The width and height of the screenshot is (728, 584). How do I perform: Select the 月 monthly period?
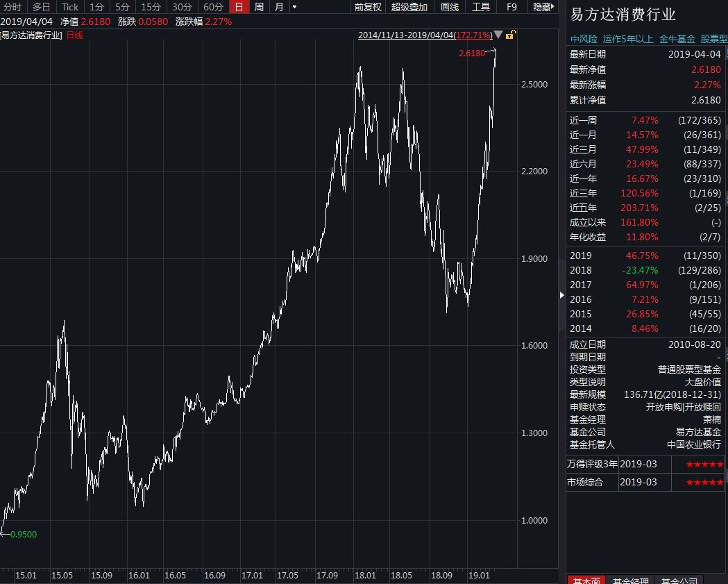click(x=278, y=7)
